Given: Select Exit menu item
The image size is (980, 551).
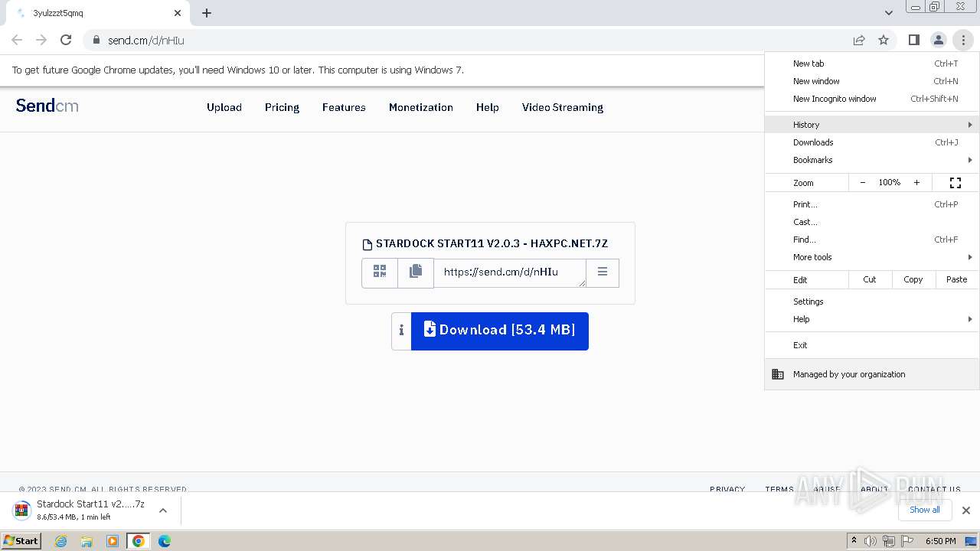Looking at the screenshot, I should pos(872,345).
